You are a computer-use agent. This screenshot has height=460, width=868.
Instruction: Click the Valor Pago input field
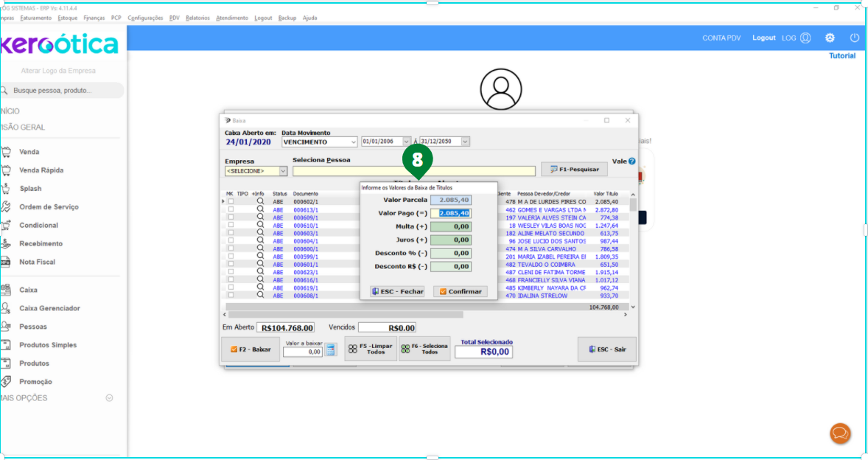coord(451,213)
